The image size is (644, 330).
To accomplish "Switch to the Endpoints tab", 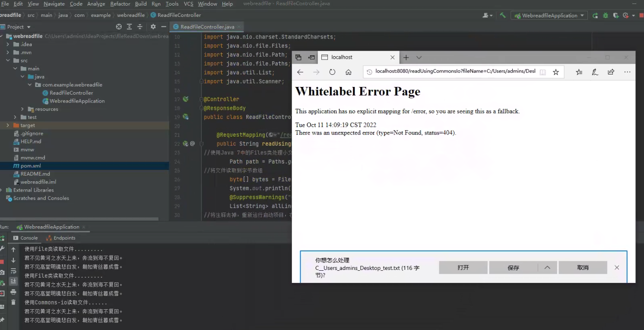I will [x=61, y=238].
